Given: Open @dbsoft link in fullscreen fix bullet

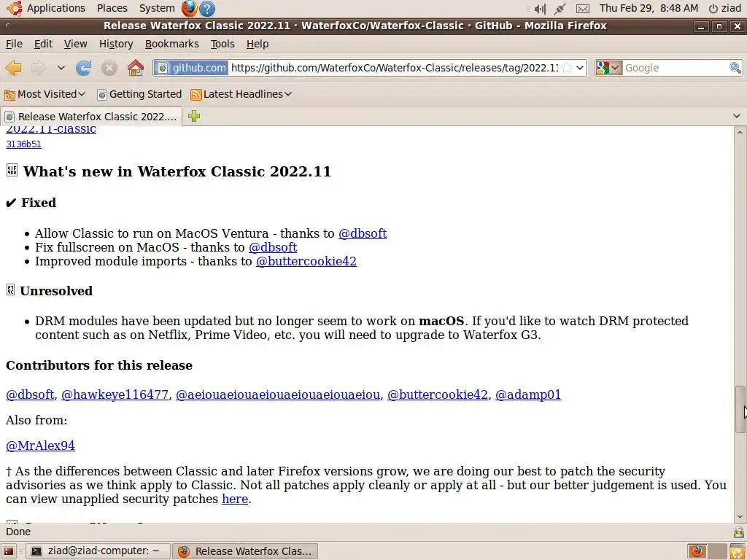Looking at the screenshot, I should (x=273, y=247).
